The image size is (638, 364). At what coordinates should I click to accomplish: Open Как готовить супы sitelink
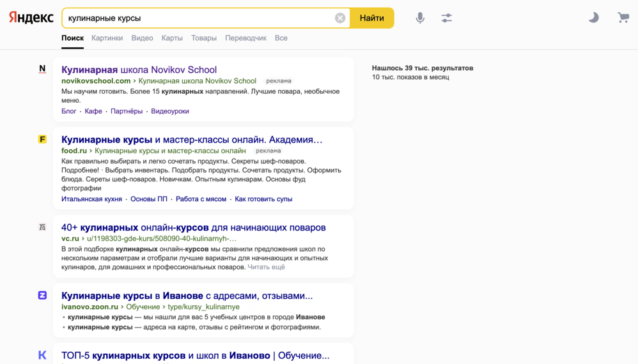point(263,199)
